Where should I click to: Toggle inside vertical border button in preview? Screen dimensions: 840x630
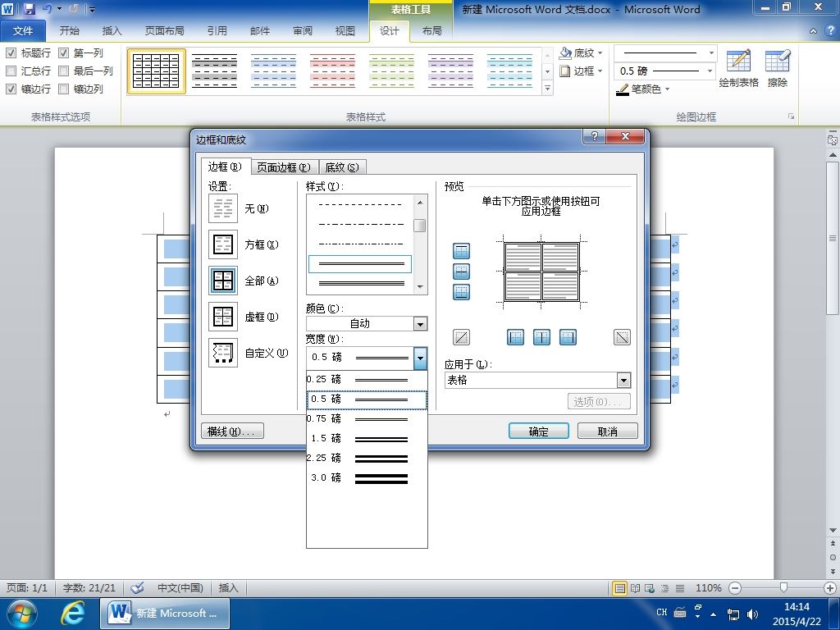coord(541,337)
